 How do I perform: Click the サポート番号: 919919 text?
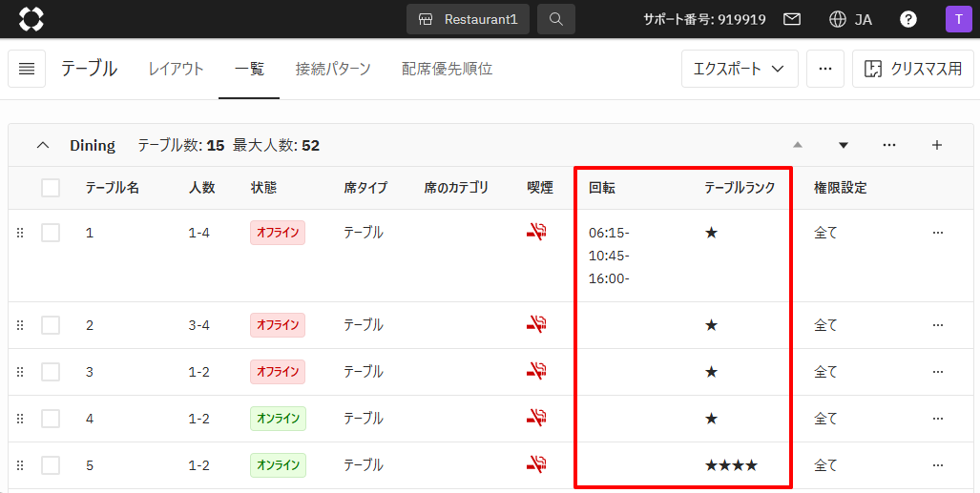pyautogui.click(x=704, y=19)
